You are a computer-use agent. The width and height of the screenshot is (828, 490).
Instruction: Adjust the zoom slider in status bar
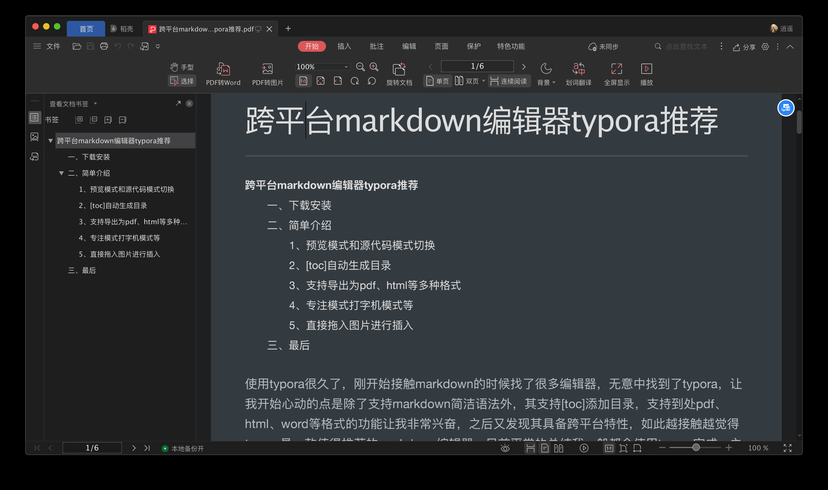tap(696, 448)
